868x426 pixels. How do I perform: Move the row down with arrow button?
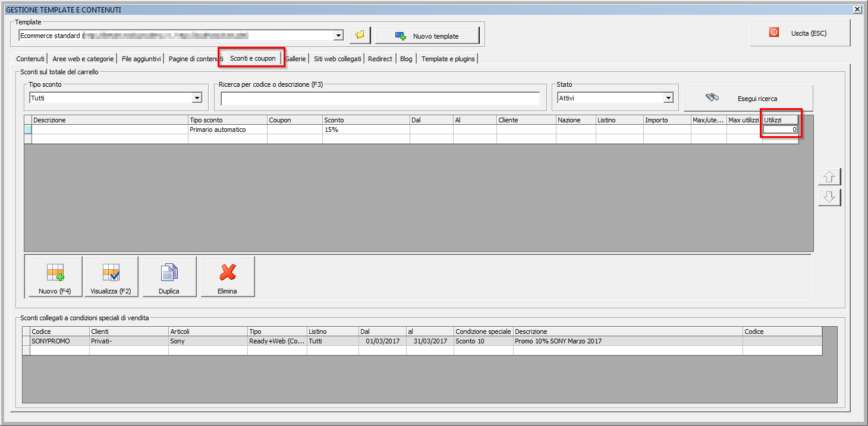(x=829, y=197)
